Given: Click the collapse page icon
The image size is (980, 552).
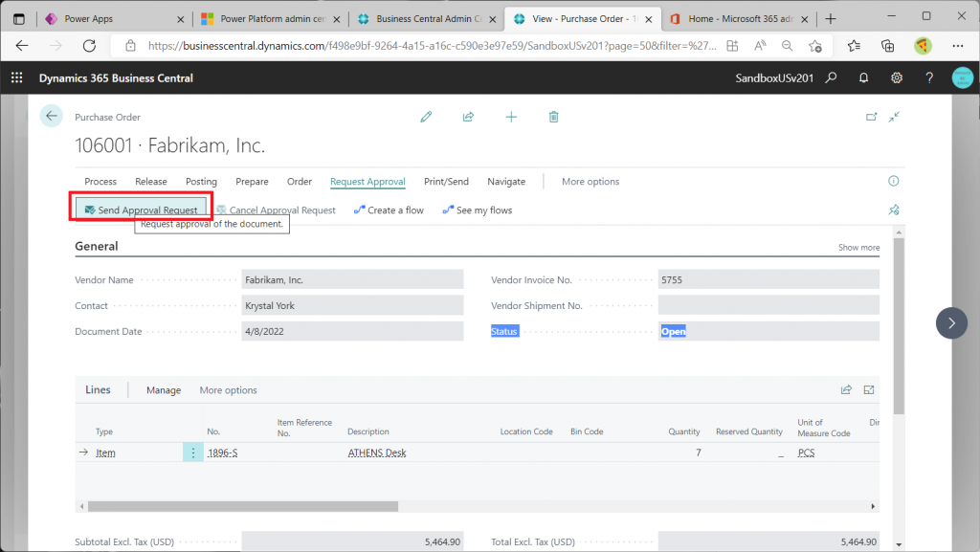Looking at the screenshot, I should pos(894,117).
